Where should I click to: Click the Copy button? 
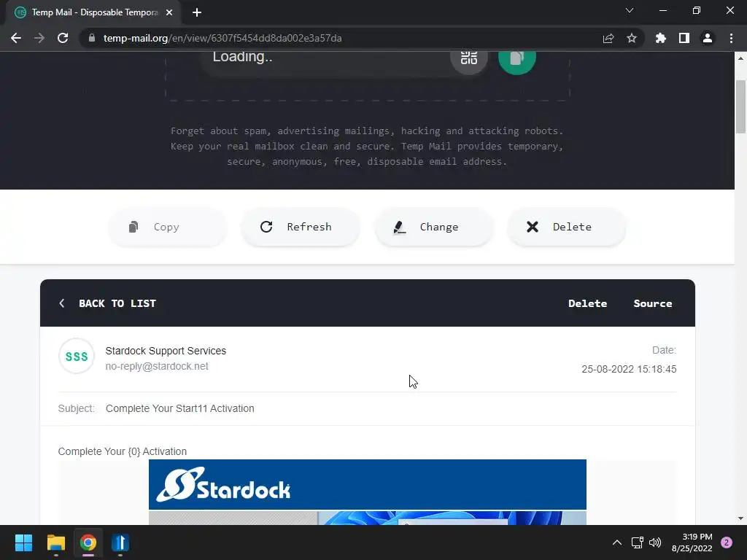167,227
